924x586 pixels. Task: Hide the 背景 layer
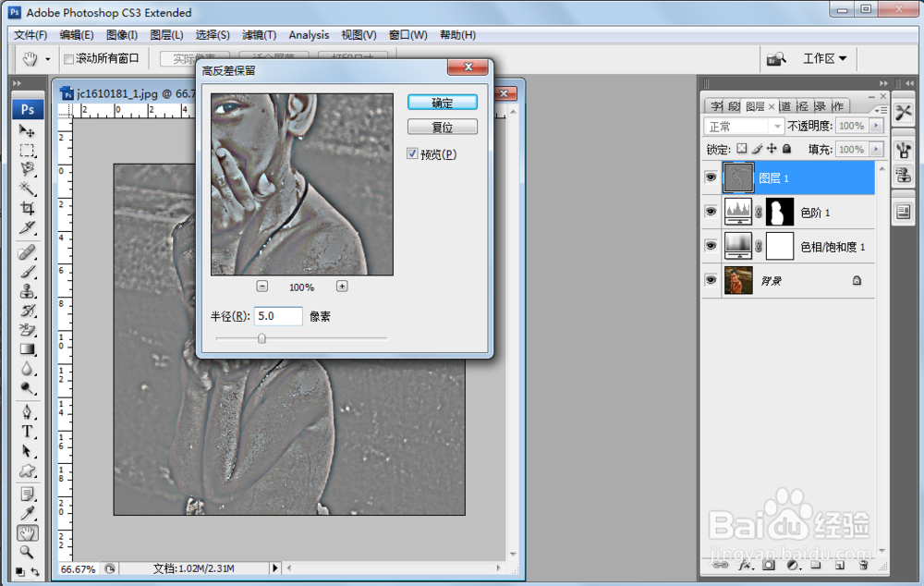tap(711, 280)
